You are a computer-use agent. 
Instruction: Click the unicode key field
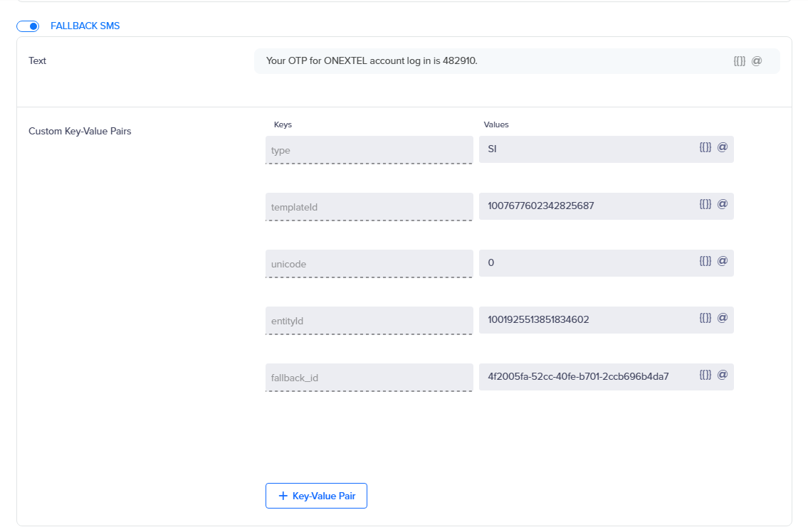[369, 264]
